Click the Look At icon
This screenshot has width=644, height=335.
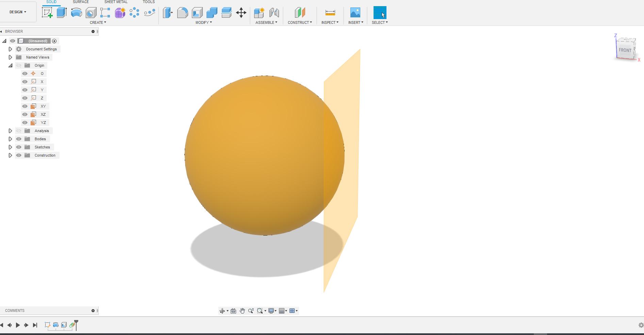click(x=233, y=311)
